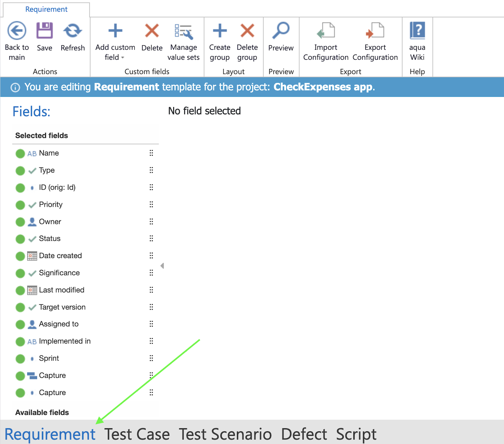Delete the selected custom field
This screenshot has width=504, height=444.
152,31
